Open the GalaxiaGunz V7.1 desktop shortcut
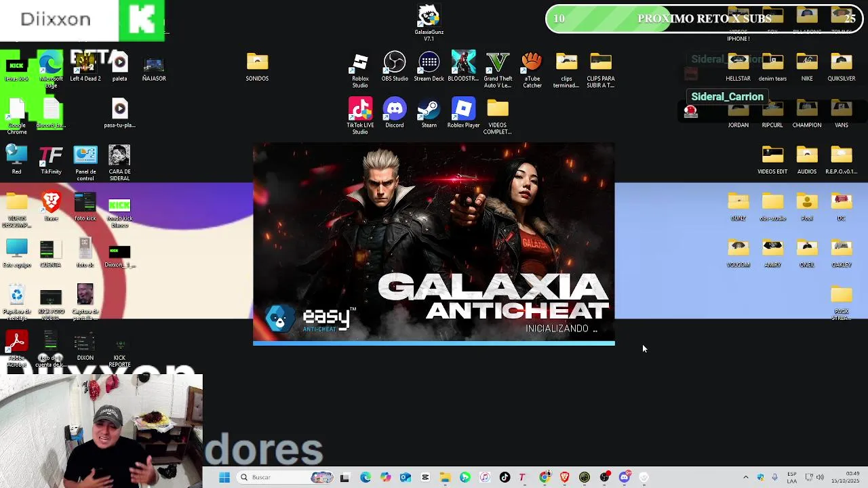This screenshot has height=488, width=868. [x=429, y=22]
